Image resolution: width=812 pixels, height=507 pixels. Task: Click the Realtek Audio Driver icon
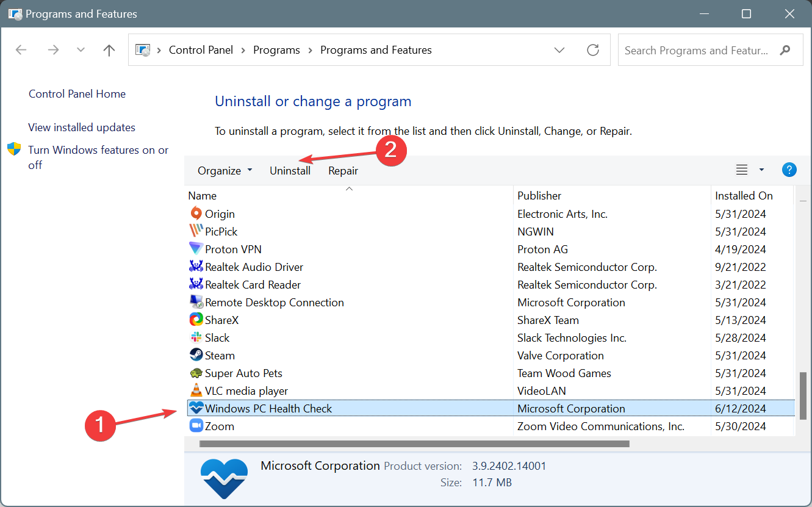196,267
